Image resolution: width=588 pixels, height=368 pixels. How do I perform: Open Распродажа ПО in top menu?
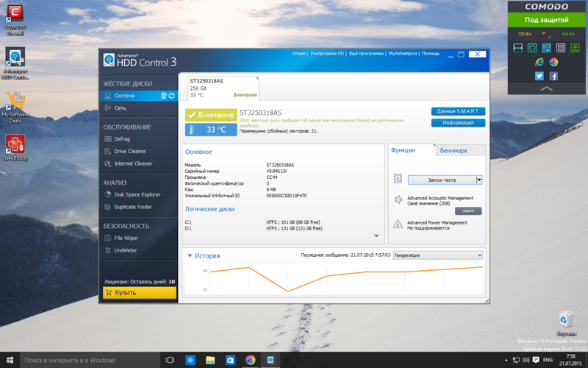click(327, 54)
